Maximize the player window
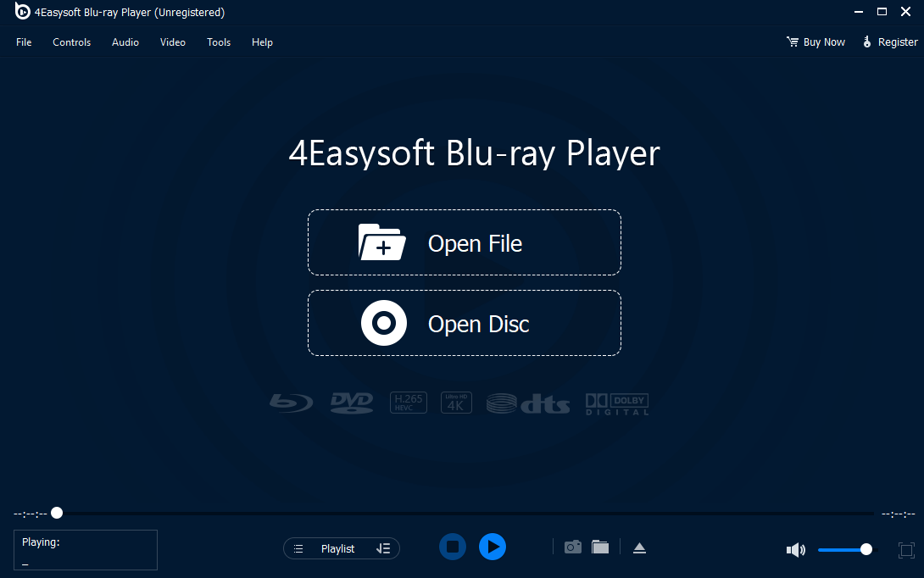Viewport: 924px width, 578px height. click(882, 12)
